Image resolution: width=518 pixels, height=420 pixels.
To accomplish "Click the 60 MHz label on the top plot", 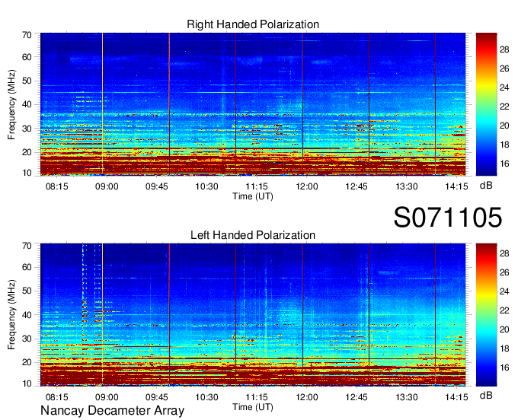I will pyautogui.click(x=27, y=57).
